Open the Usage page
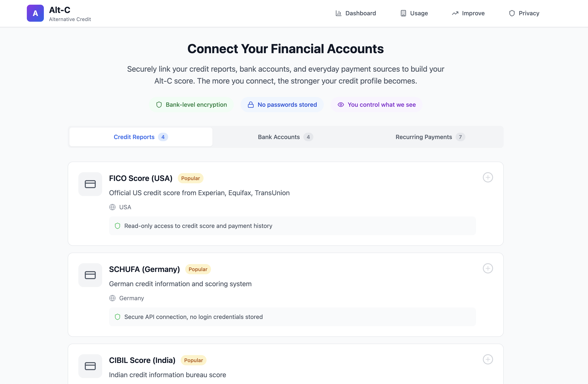Viewport: 588px width, 384px height. pyautogui.click(x=414, y=13)
